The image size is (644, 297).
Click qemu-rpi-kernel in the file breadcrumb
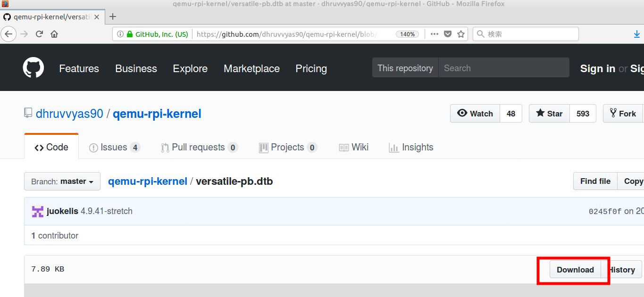click(148, 181)
